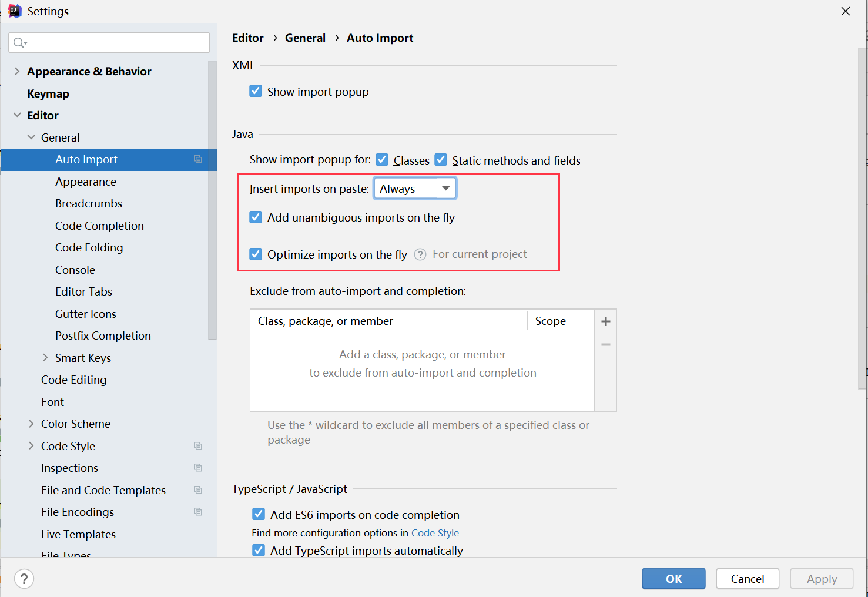Click the project-level icon beside File Encodings

198,512
